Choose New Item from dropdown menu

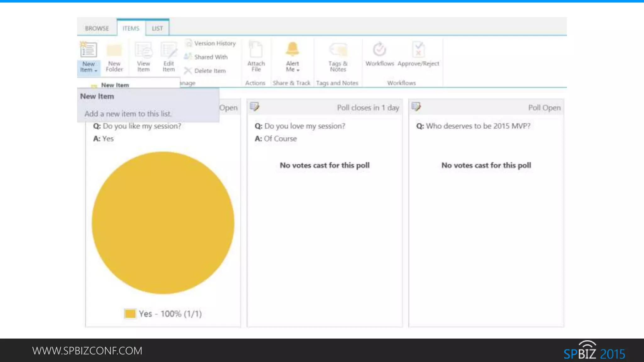[x=115, y=85]
